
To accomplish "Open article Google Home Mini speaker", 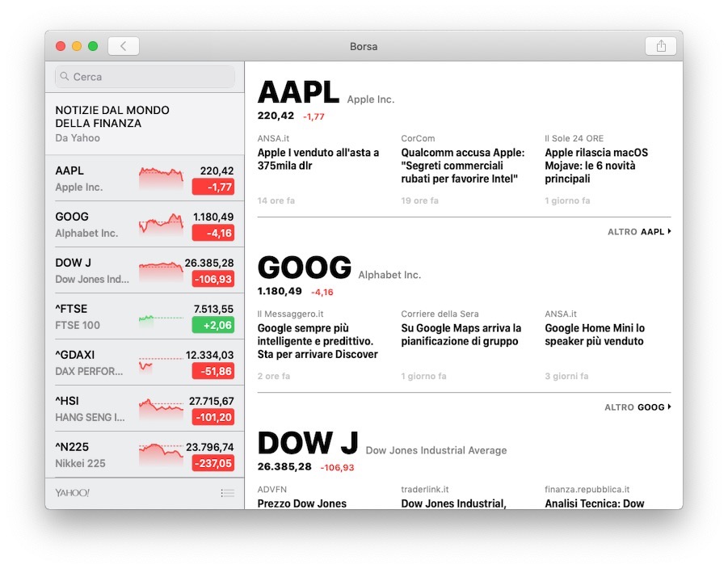I will click(595, 335).
